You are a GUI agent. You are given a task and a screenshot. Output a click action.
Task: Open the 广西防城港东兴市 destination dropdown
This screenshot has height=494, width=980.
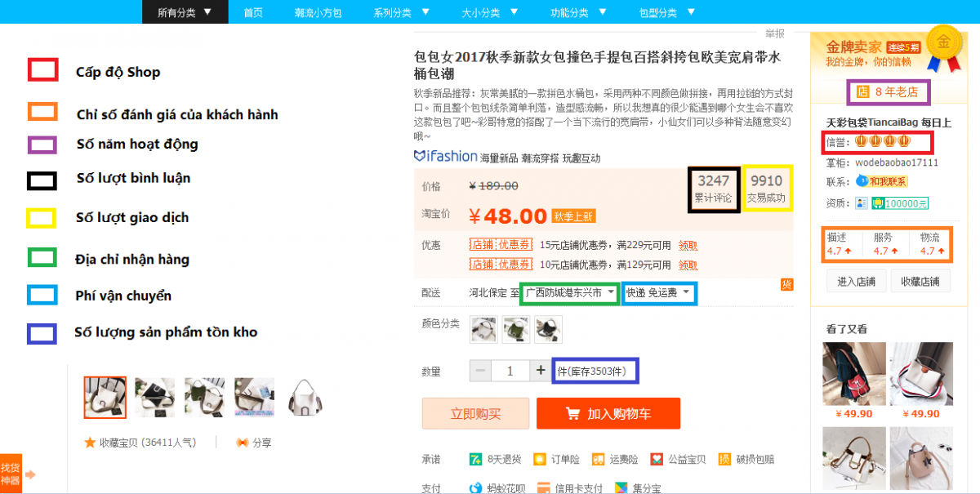point(570,292)
